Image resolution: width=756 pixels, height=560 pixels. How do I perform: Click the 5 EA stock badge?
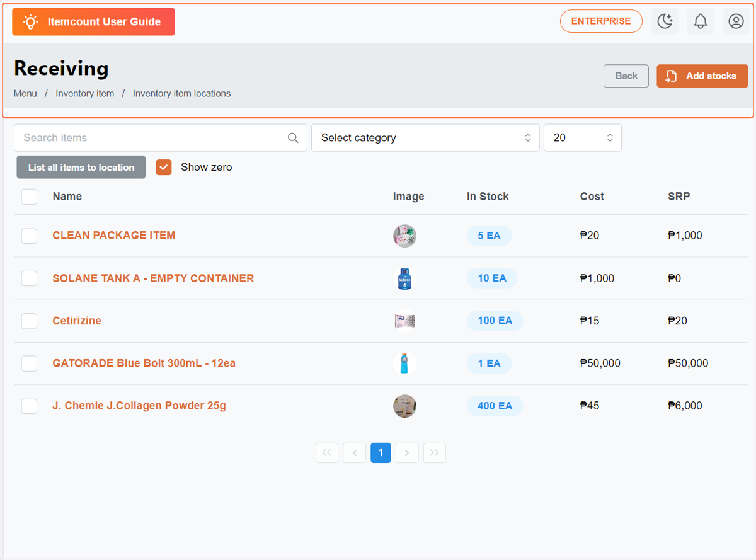pos(489,236)
